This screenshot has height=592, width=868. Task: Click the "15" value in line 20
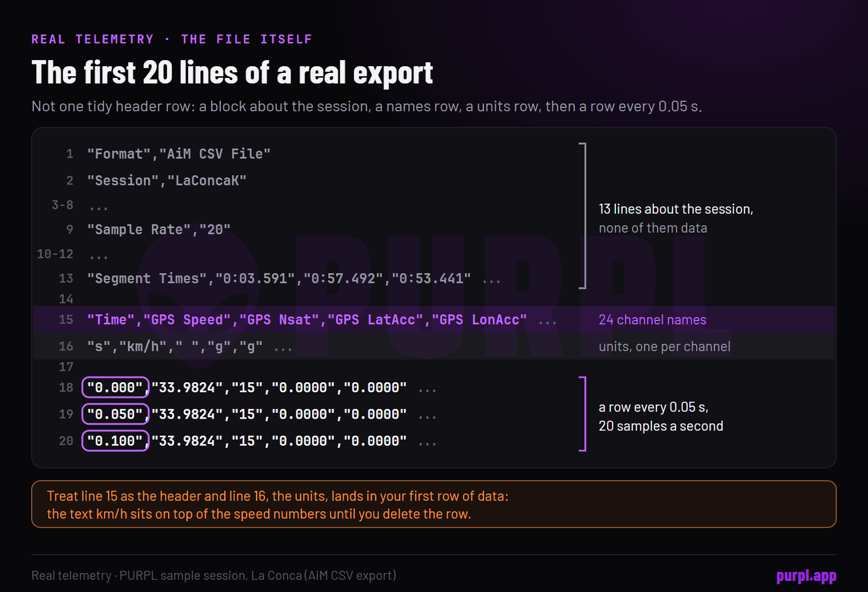click(247, 441)
